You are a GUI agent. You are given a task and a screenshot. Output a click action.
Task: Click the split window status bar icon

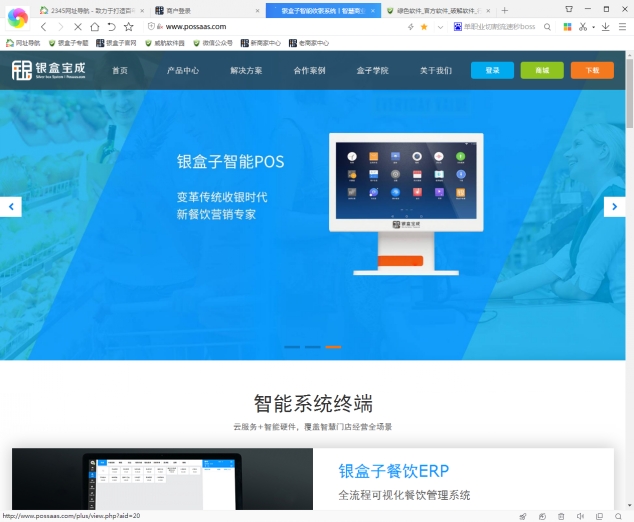599,516
